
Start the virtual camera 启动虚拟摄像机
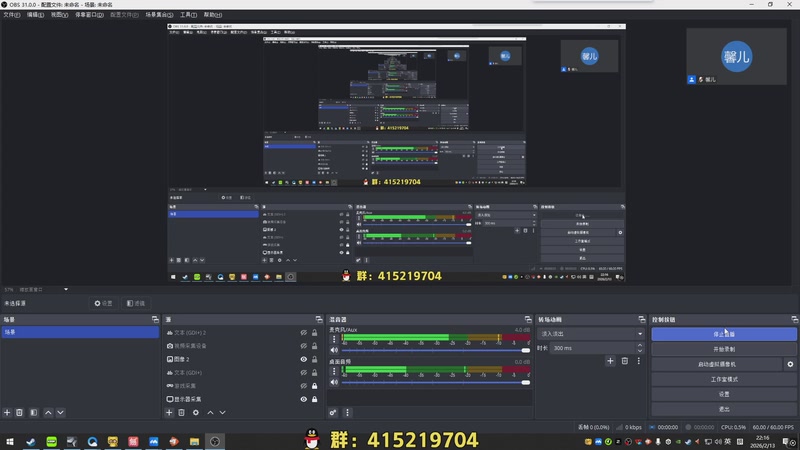click(x=717, y=364)
